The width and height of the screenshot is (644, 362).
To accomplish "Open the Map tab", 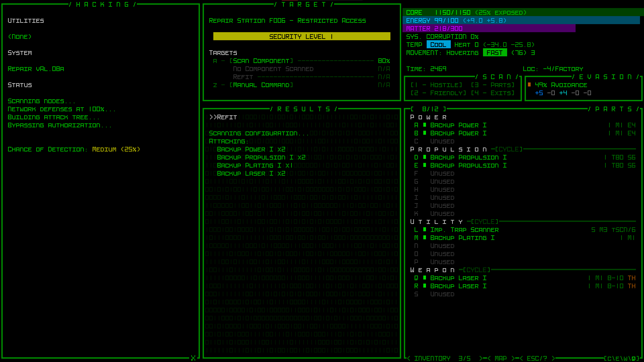I will [500, 358].
